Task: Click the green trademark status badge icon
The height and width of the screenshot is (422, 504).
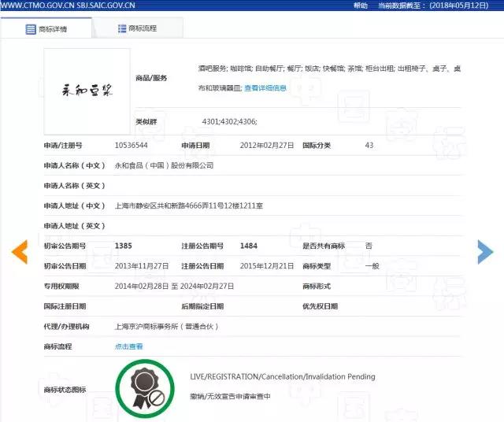Action: [x=145, y=389]
